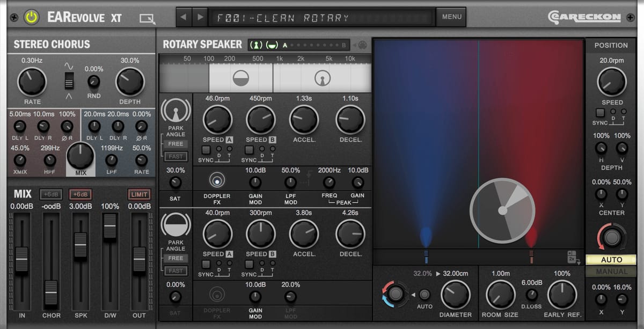Switch Position mode to MANUAL
Screen dimensions: 644x329
[612, 271]
